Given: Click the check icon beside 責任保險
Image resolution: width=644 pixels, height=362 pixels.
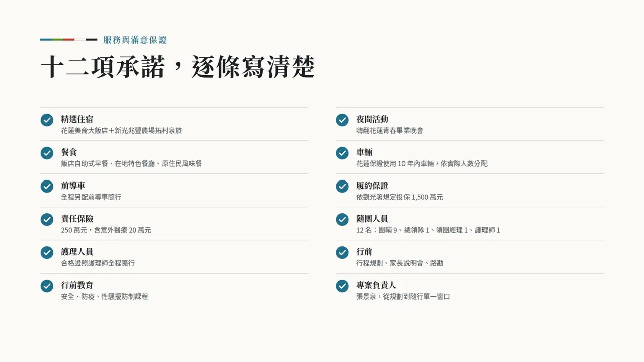Looking at the screenshot, I should coord(47,219).
